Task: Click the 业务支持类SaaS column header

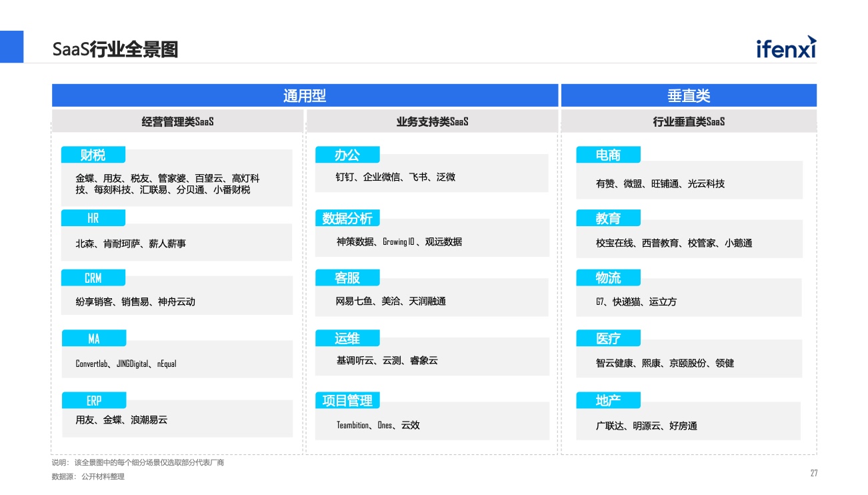Action: 432,121
